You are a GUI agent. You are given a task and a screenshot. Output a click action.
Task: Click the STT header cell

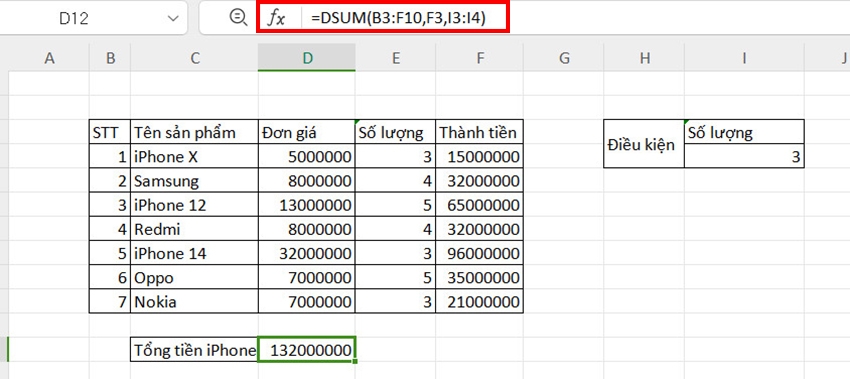click(110, 132)
